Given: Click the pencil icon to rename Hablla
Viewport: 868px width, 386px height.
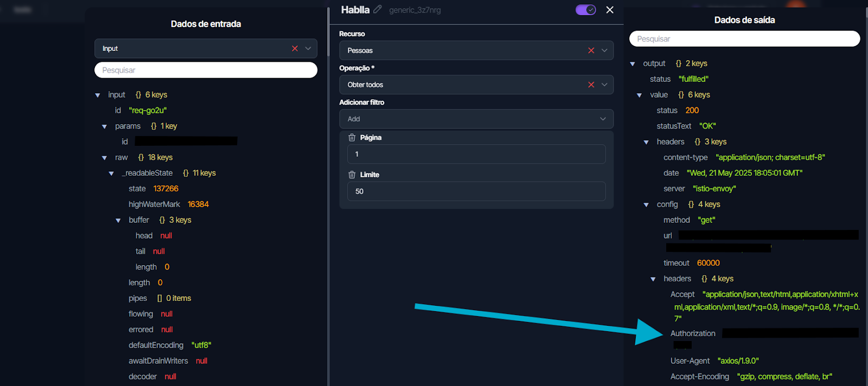Looking at the screenshot, I should pyautogui.click(x=378, y=9).
